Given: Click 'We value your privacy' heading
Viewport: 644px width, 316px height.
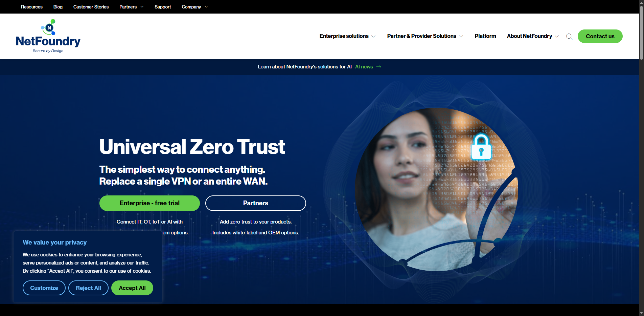Looking at the screenshot, I should 55,243.
